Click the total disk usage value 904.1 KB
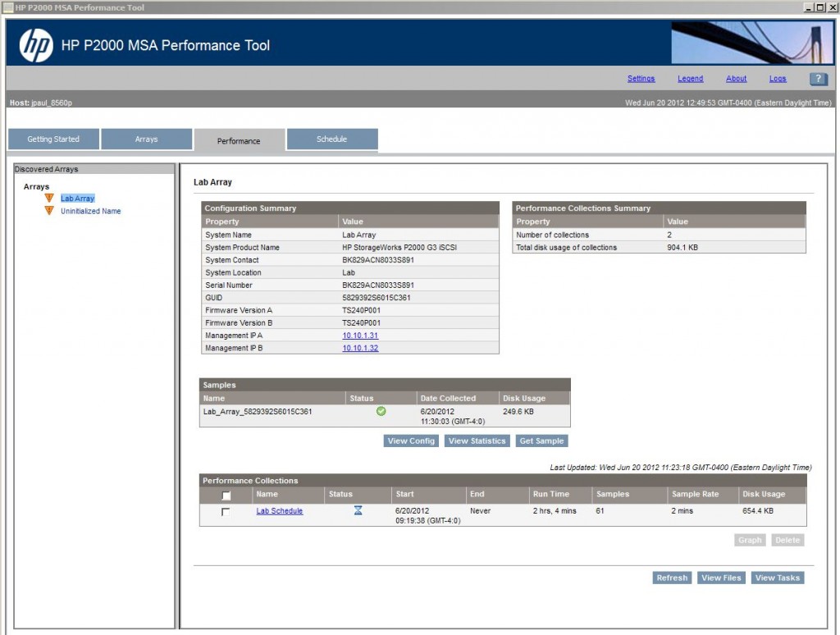Screen dimensions: 840x635 pos(682,248)
